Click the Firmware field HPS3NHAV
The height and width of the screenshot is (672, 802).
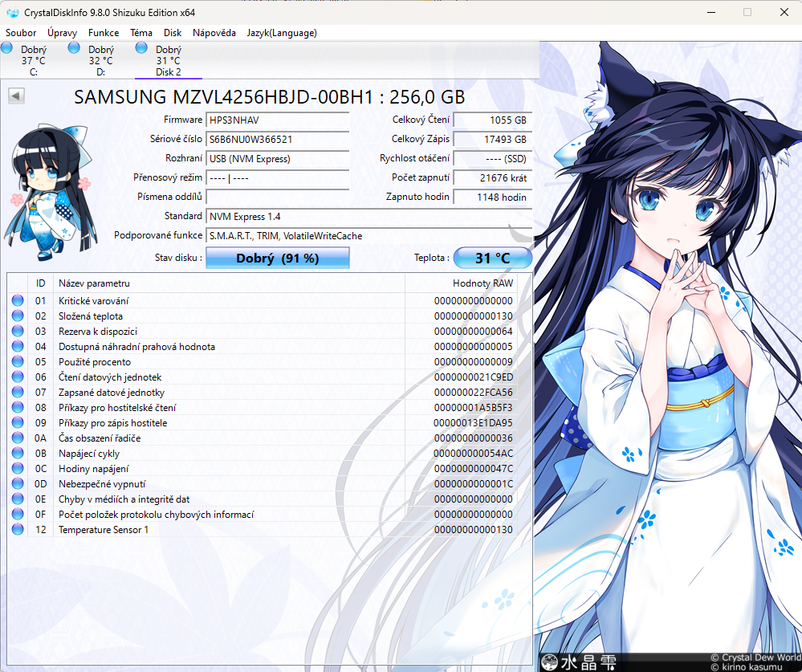(277, 120)
